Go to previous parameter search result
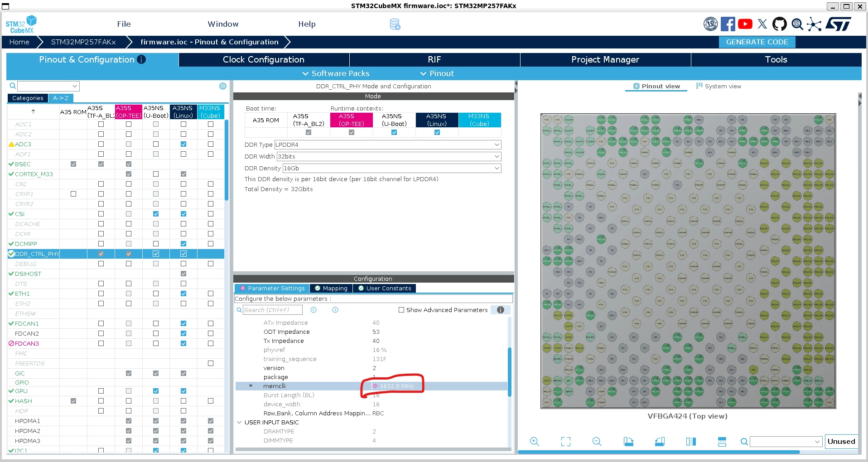This screenshot has width=868, height=462. (x=313, y=310)
